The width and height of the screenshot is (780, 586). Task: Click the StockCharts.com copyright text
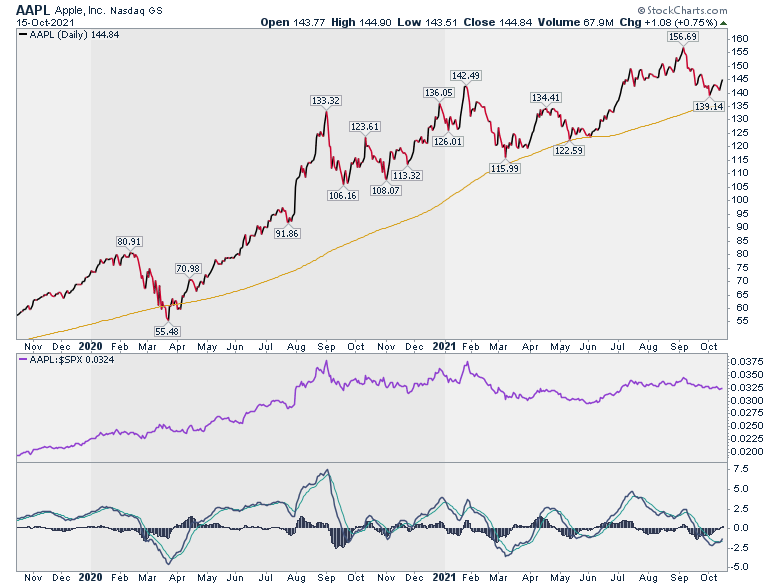coord(682,10)
